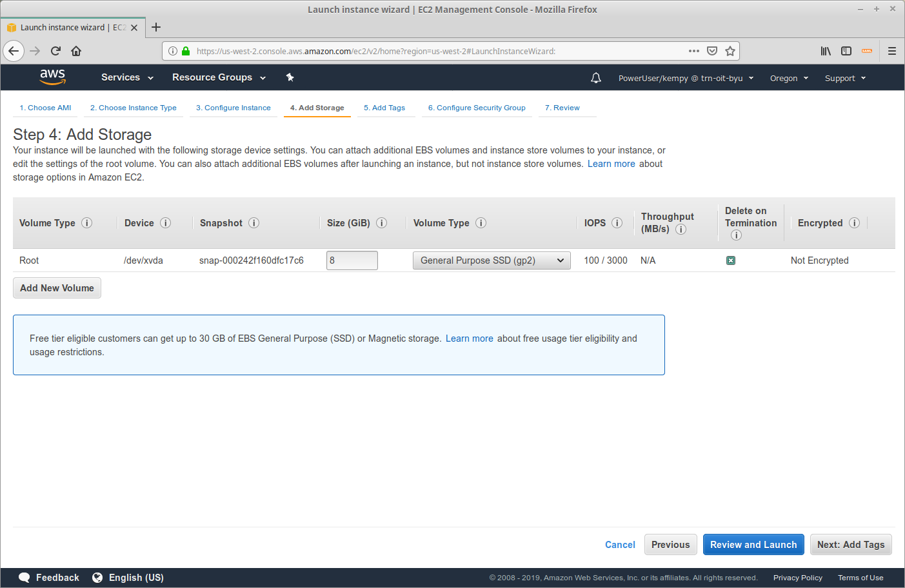
Task: Click info icon under Delete on Termination
Action: [x=736, y=235]
